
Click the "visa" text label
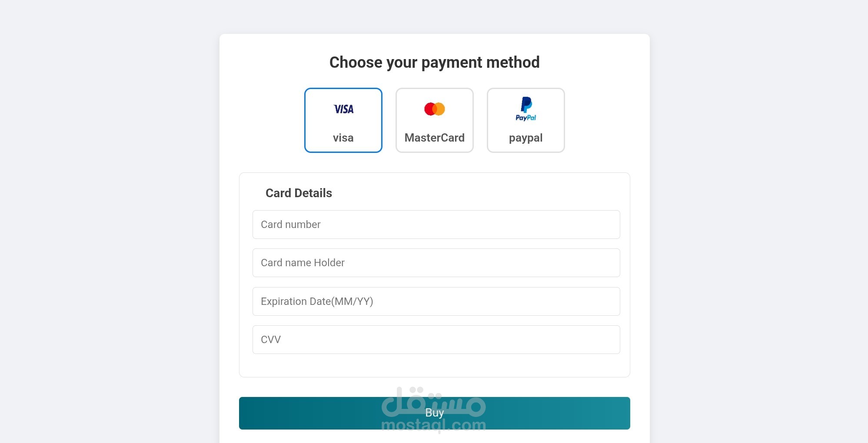(343, 138)
